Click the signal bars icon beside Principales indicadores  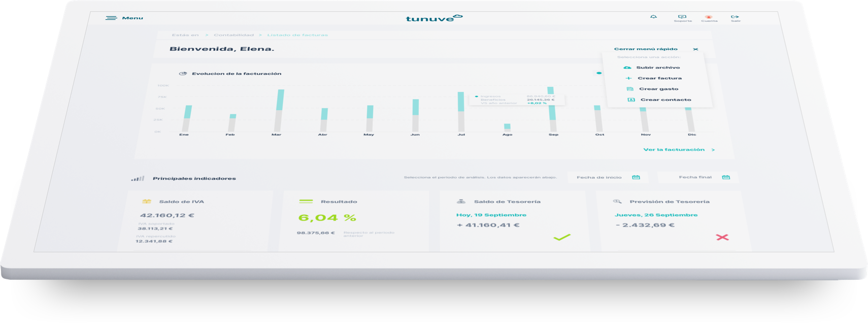[138, 179]
